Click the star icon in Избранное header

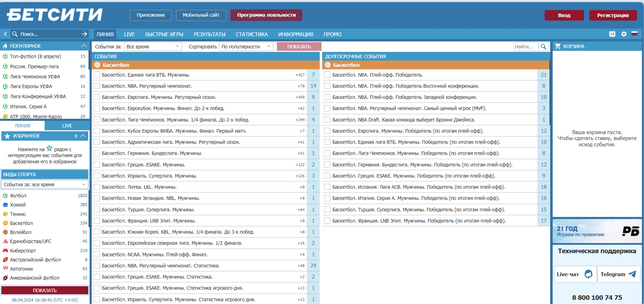8,136
